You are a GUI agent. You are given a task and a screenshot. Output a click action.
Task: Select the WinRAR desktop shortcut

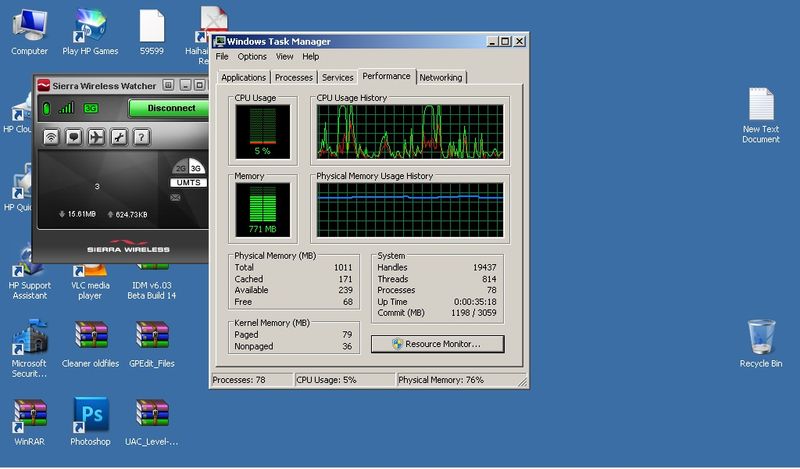tap(30, 423)
